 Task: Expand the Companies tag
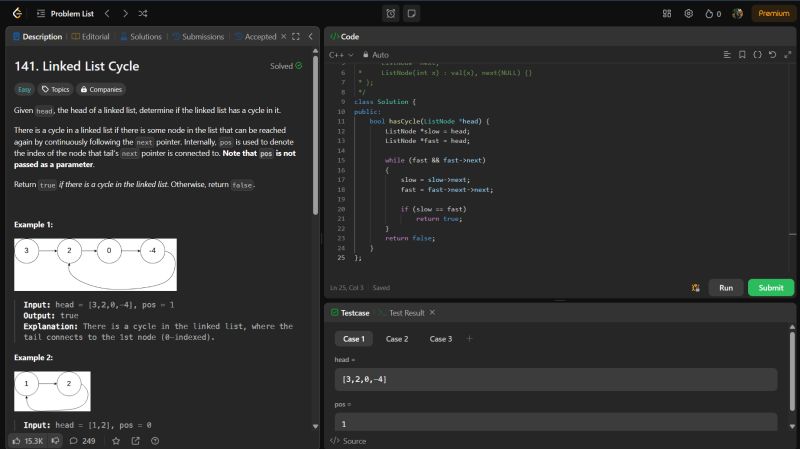[x=101, y=89]
